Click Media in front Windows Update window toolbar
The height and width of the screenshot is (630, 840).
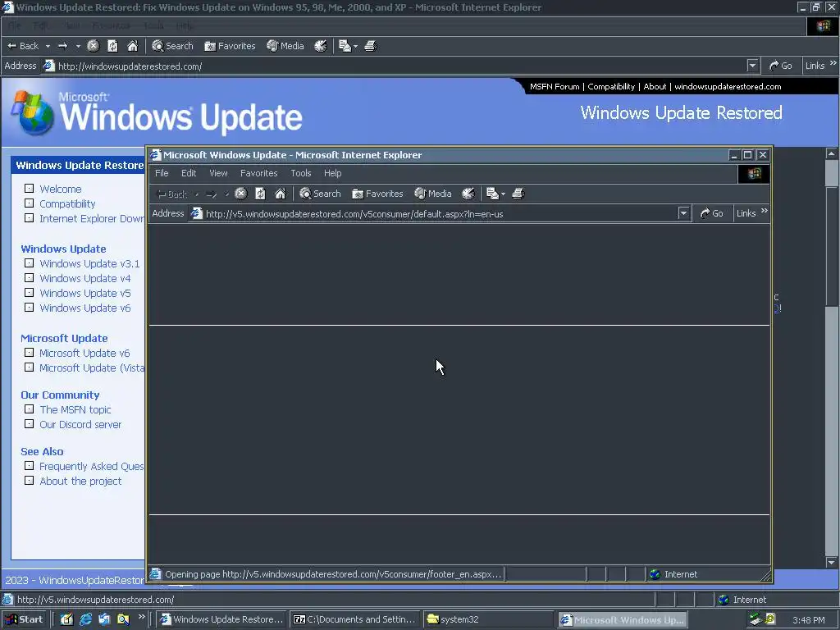[433, 194]
